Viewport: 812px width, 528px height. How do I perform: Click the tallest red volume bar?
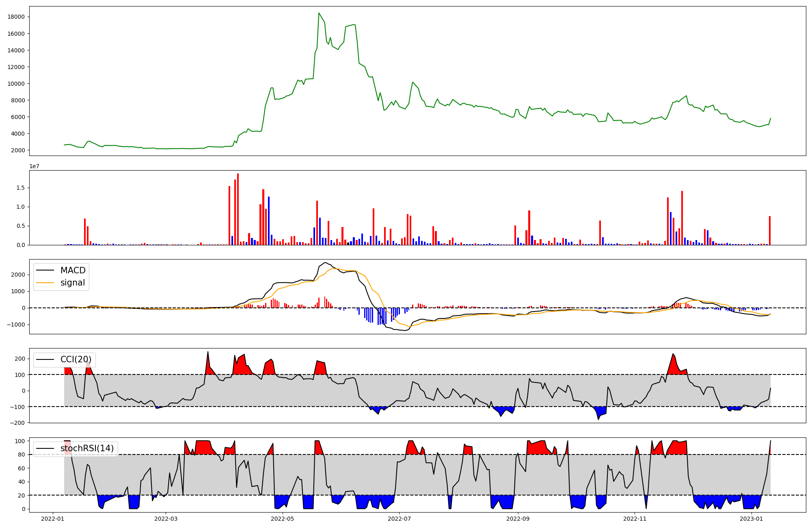click(238, 209)
